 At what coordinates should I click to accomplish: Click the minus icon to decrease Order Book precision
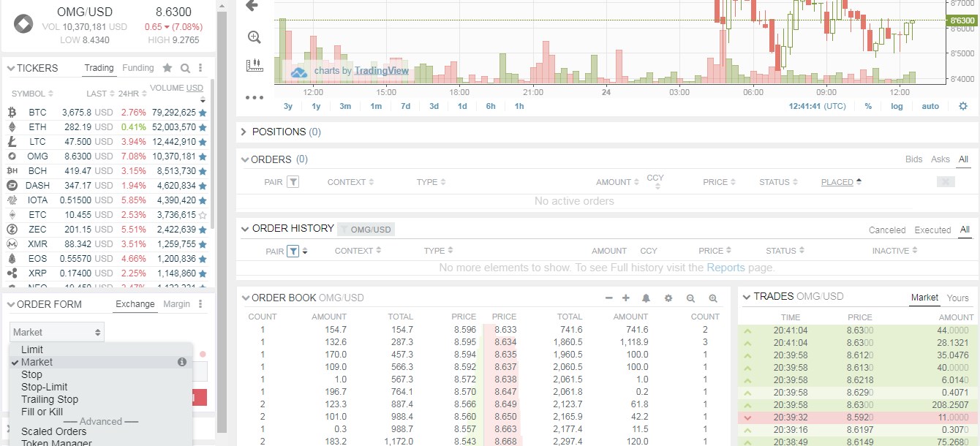609,298
